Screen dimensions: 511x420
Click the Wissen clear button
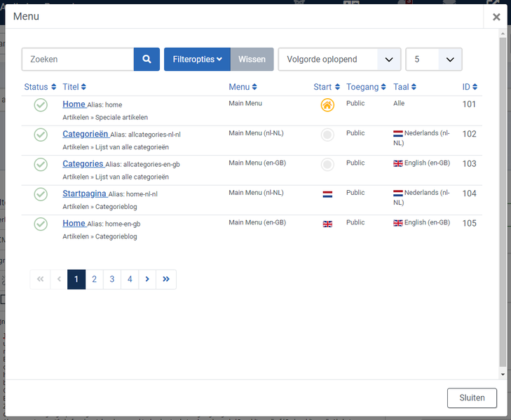point(252,60)
